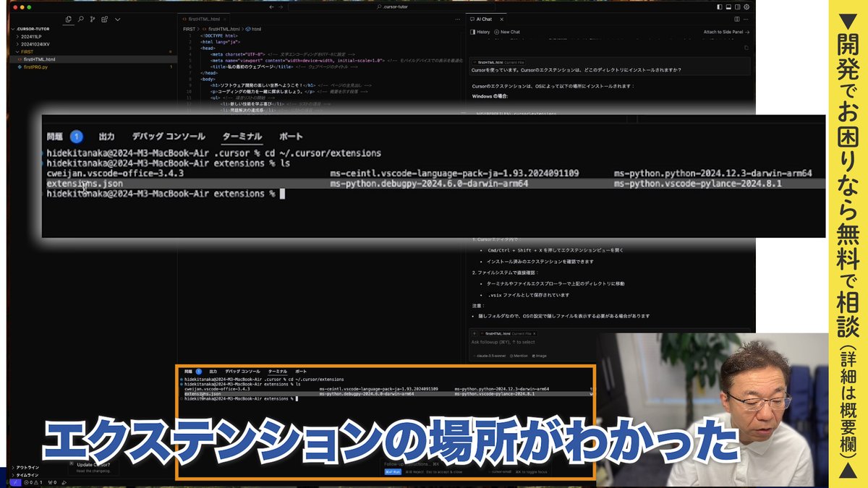Click ms-python.vscode-pylance-2024.8.1 in enlarged terminal
The image size is (868, 488).
[x=698, y=184]
